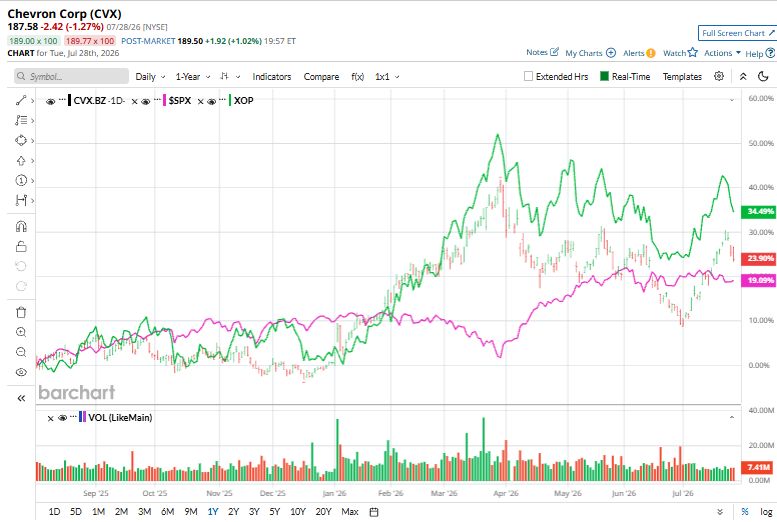
Task: Select the shapes drawing tool
Action: [x=21, y=140]
